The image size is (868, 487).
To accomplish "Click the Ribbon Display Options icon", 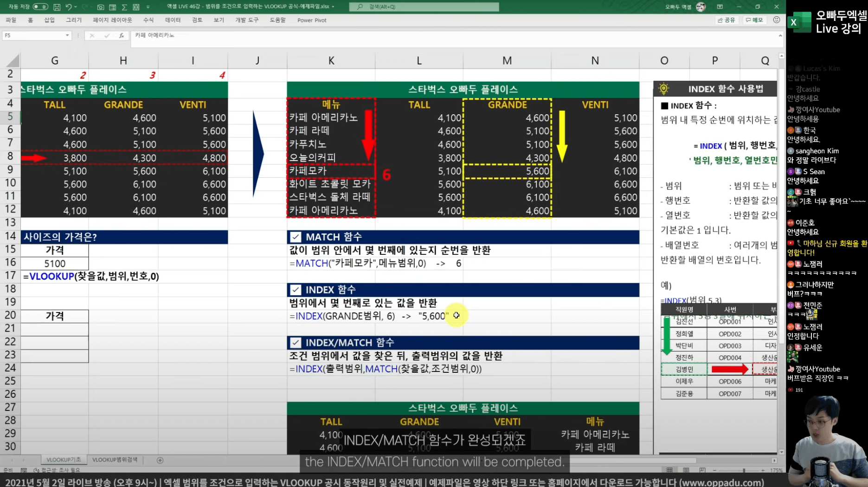I will coord(720,6).
